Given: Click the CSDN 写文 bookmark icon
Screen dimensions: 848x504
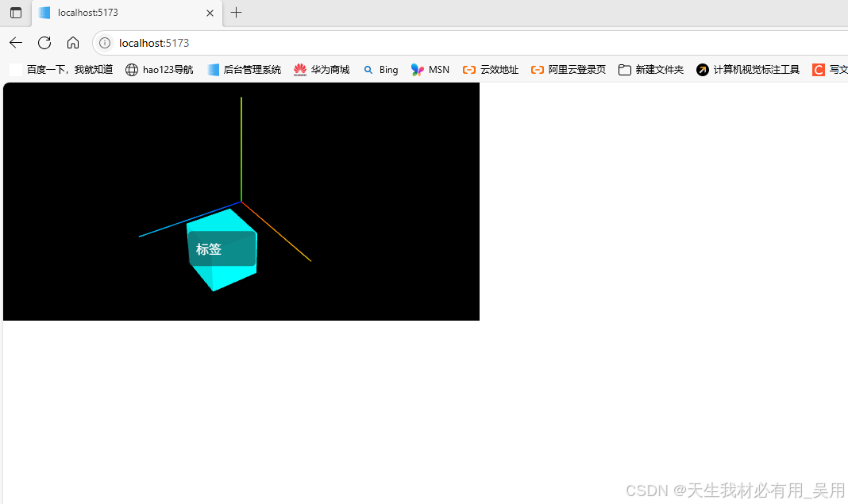Looking at the screenshot, I should (819, 70).
